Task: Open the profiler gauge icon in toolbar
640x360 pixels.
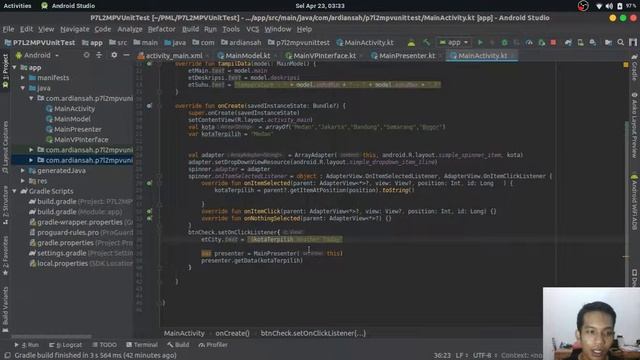Action: (x=529, y=42)
